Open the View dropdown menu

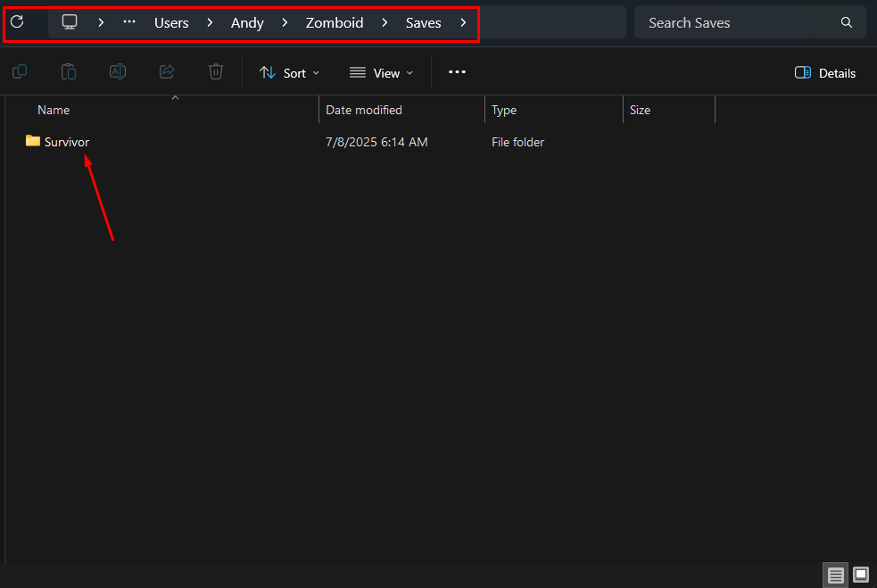point(381,73)
